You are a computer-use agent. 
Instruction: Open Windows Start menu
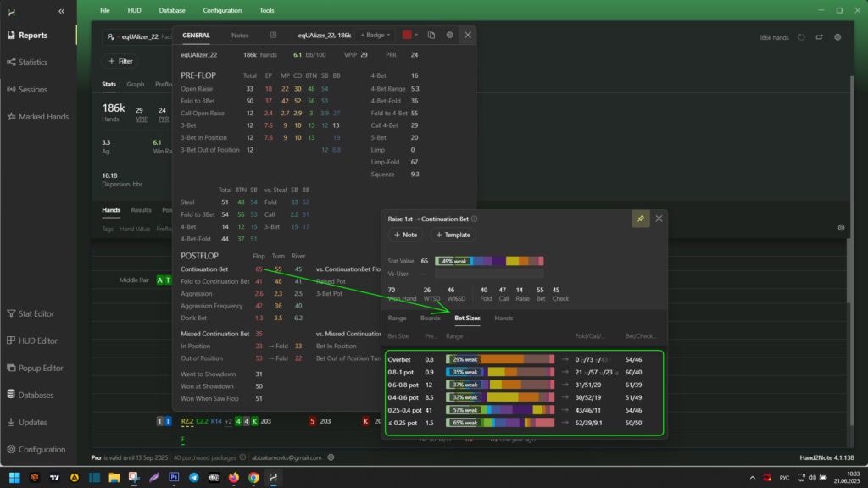pos(15,478)
